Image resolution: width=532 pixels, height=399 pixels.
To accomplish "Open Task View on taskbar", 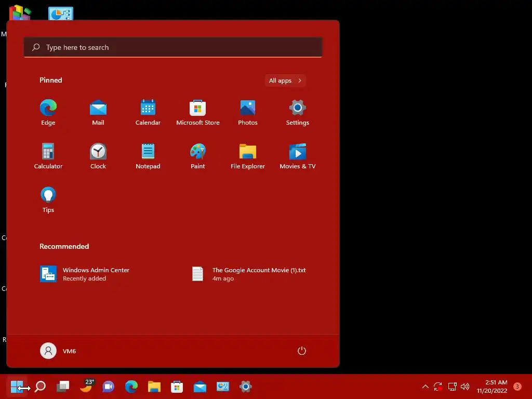I will pos(63,387).
